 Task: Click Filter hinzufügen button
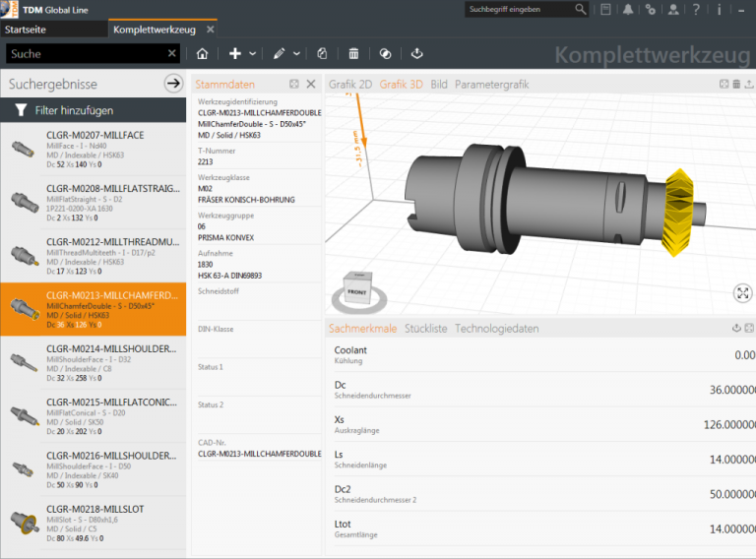point(94,110)
